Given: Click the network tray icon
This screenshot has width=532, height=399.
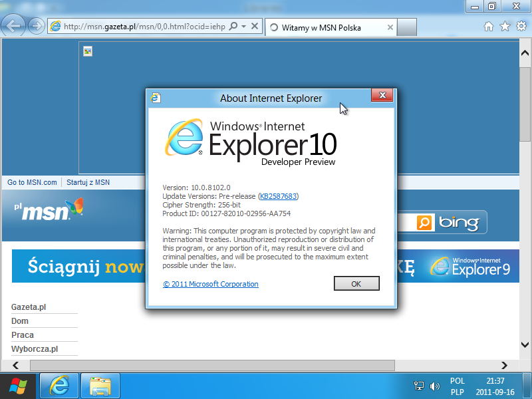Looking at the screenshot, I should tap(419, 386).
